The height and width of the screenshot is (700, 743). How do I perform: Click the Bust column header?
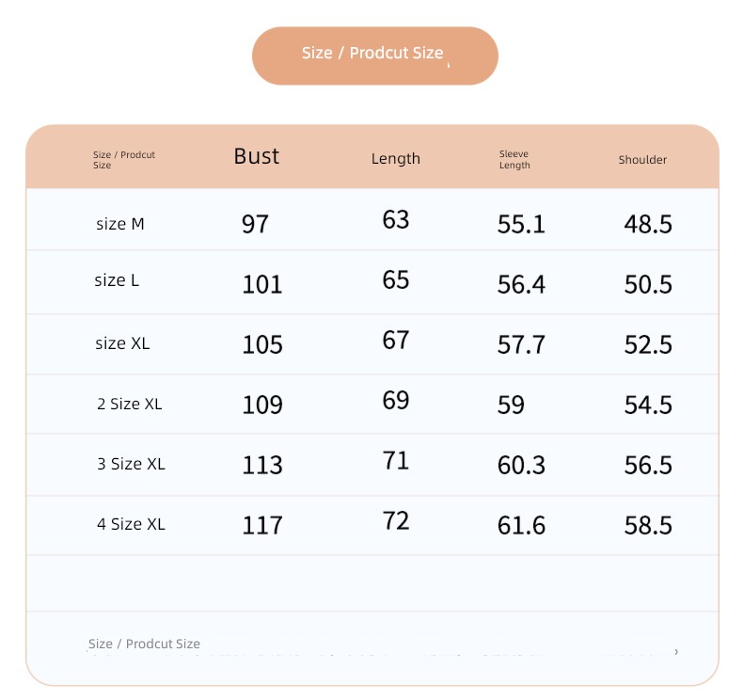257,156
